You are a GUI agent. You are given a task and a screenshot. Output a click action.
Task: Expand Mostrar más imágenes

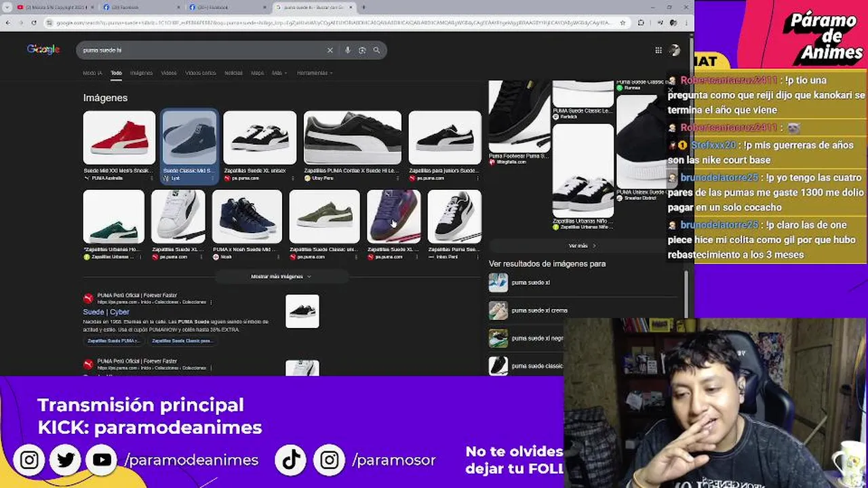pyautogui.click(x=281, y=277)
